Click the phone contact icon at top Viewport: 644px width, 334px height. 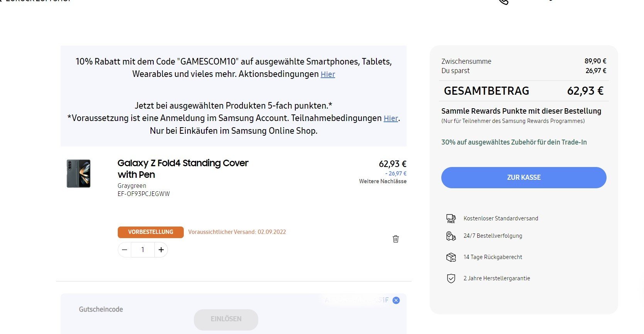(x=503, y=2)
